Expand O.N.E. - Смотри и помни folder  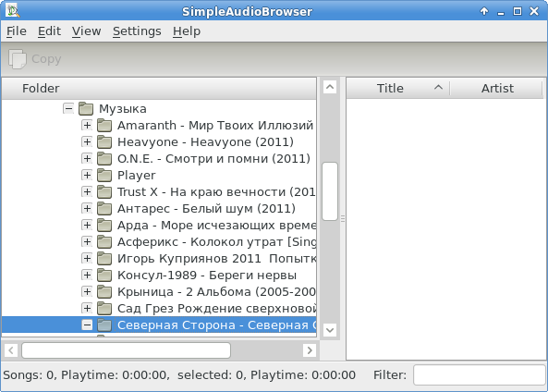[87, 158]
